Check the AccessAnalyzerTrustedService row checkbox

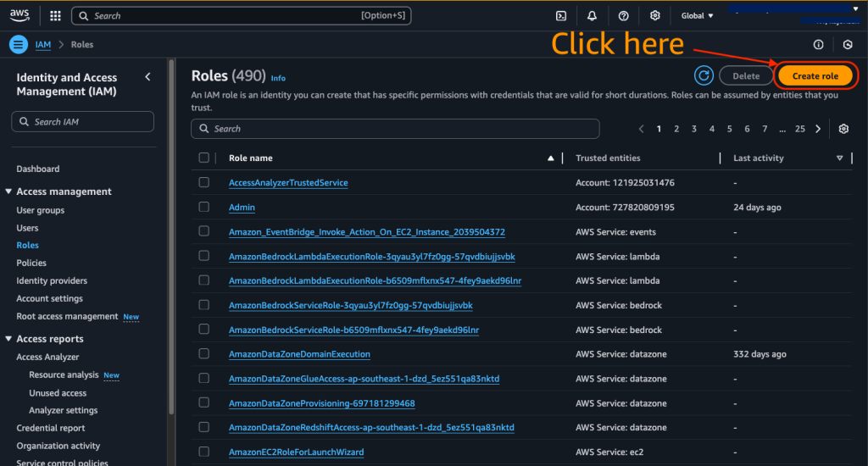pyautogui.click(x=203, y=182)
